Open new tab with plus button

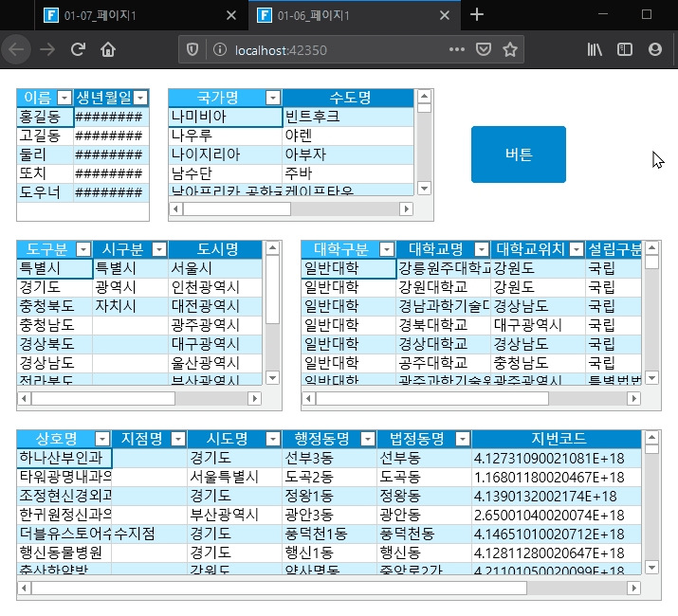477,14
